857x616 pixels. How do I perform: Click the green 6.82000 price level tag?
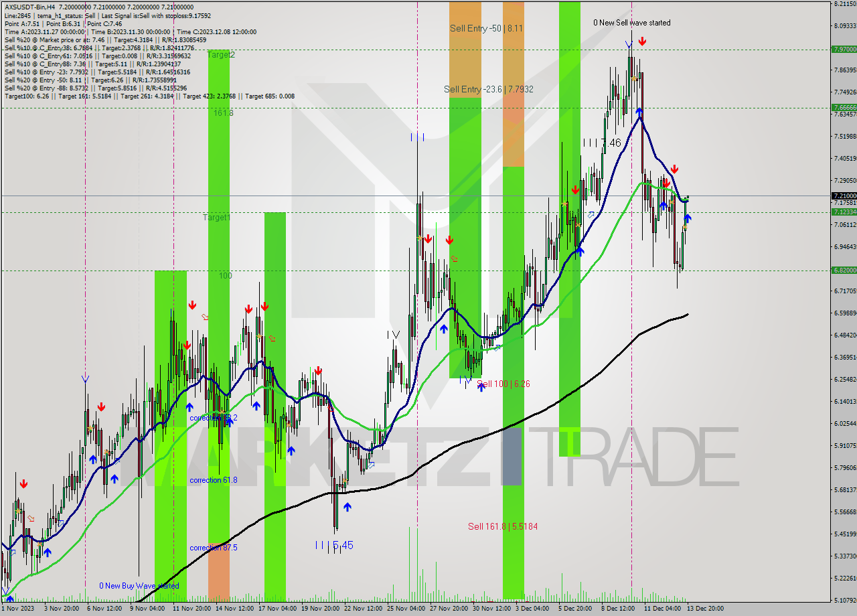(844, 270)
